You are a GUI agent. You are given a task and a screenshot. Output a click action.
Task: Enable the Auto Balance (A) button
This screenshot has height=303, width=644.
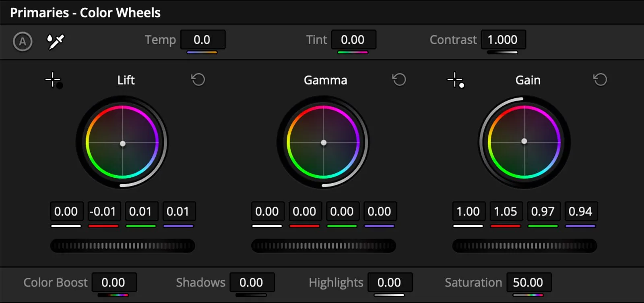coord(23,41)
